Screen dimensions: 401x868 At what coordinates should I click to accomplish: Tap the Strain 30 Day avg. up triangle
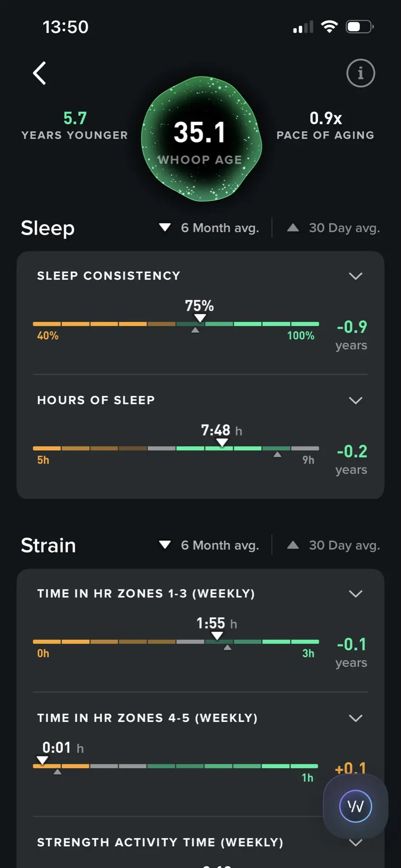tap(293, 545)
